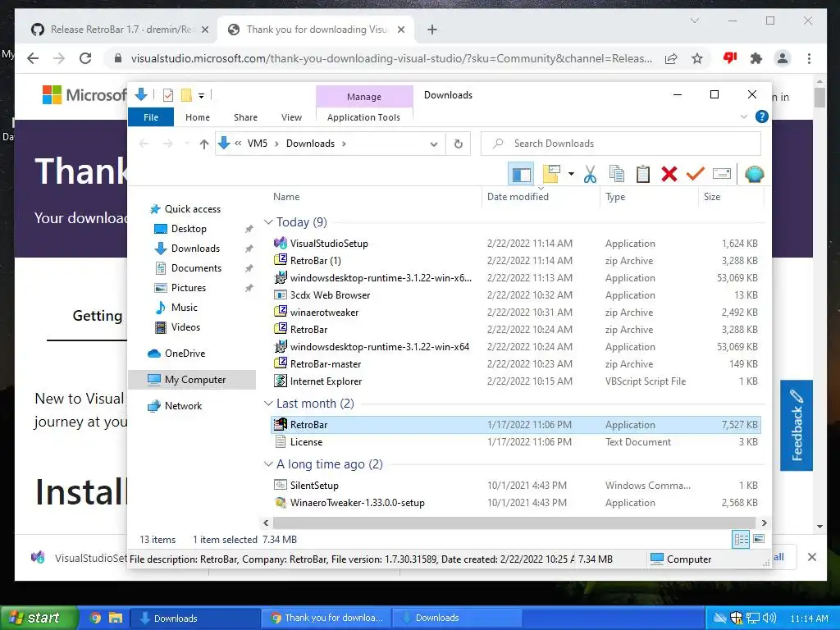Open the File menu tab
This screenshot has width=840, height=630.
coord(151,117)
